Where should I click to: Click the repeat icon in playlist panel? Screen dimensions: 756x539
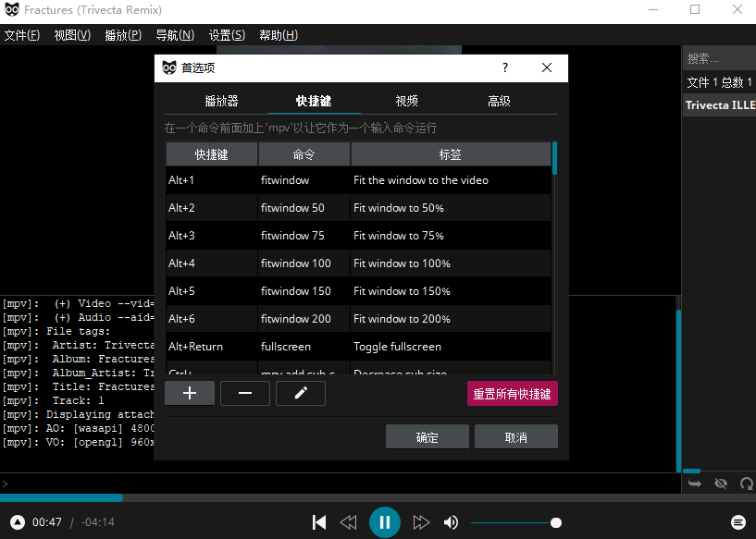[747, 484]
